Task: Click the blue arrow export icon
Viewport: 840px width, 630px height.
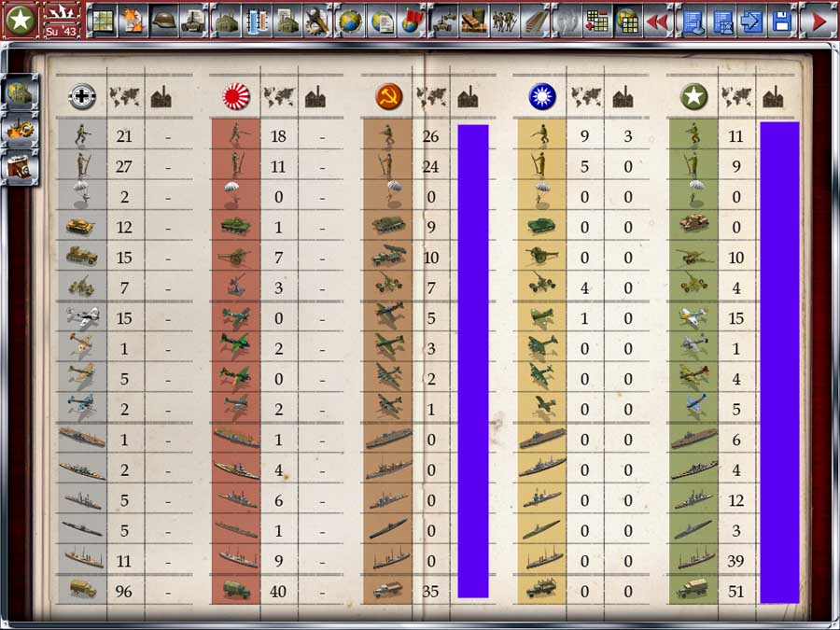Action: 751,21
